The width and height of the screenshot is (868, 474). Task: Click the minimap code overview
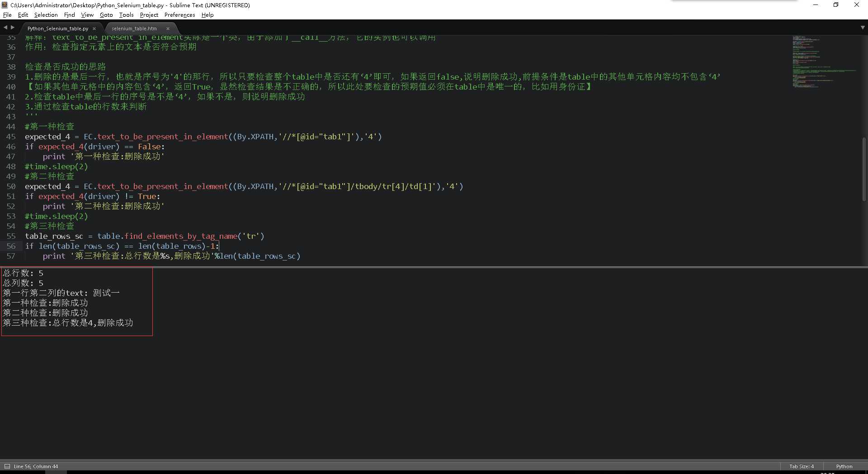pyautogui.click(x=824, y=62)
